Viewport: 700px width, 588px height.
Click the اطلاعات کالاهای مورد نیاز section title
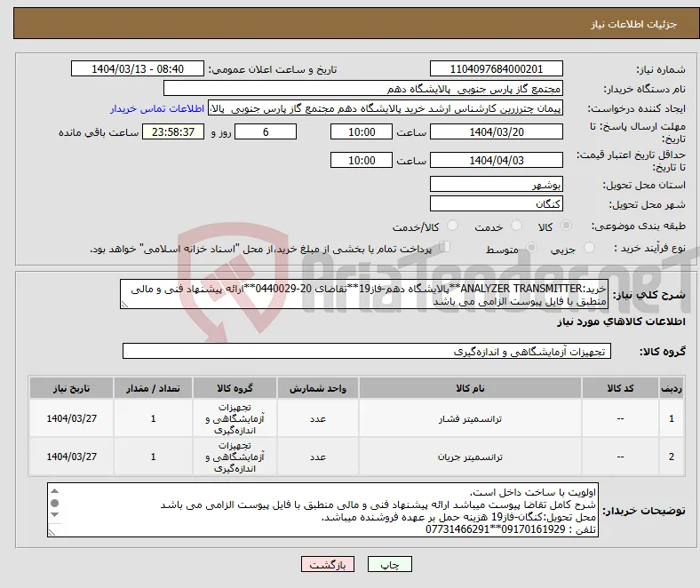621,322
